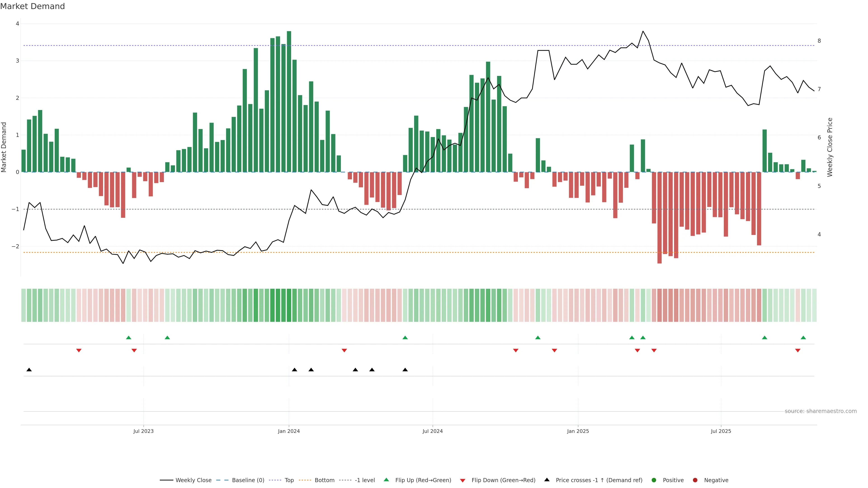This screenshot has height=488, width=868.
Task: Click the green Positive legend dot
Action: 654,480
